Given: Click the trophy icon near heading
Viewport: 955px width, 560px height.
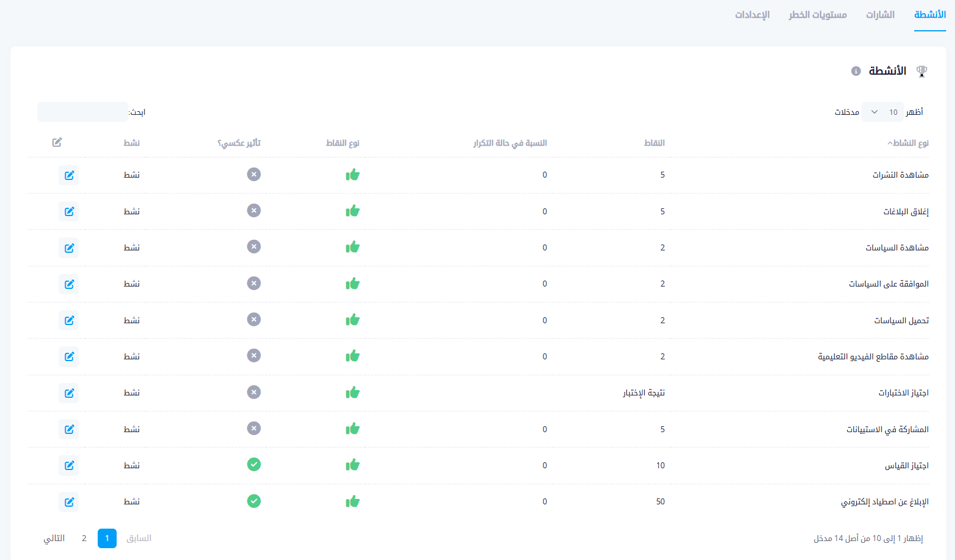Looking at the screenshot, I should pos(921,71).
